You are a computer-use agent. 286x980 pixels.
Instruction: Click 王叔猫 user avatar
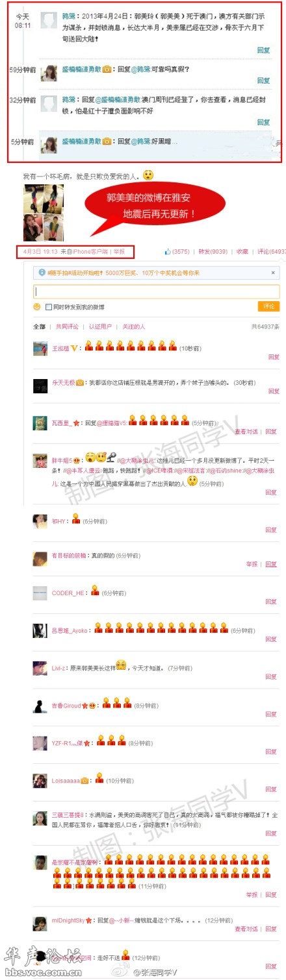pos(40,348)
